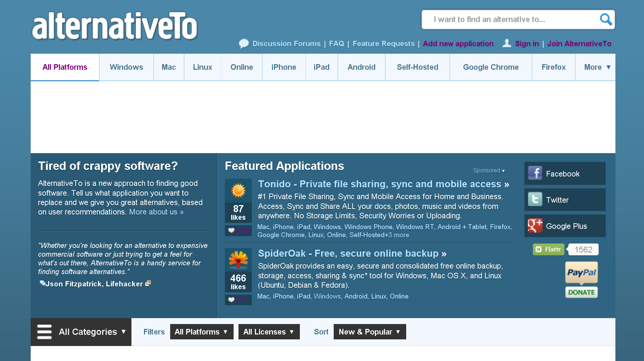Click the Flattr button
Screen dimensions: 644x361
(x=548, y=249)
